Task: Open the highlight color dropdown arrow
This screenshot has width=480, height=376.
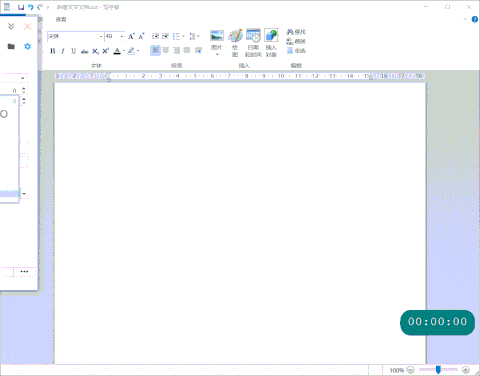Action: point(138,51)
